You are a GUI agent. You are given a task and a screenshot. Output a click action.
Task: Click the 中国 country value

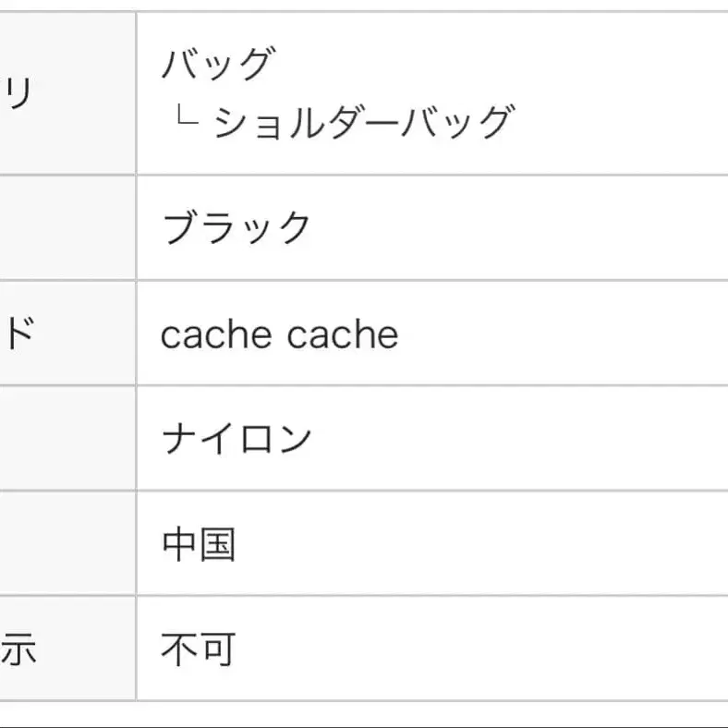pyautogui.click(x=199, y=544)
